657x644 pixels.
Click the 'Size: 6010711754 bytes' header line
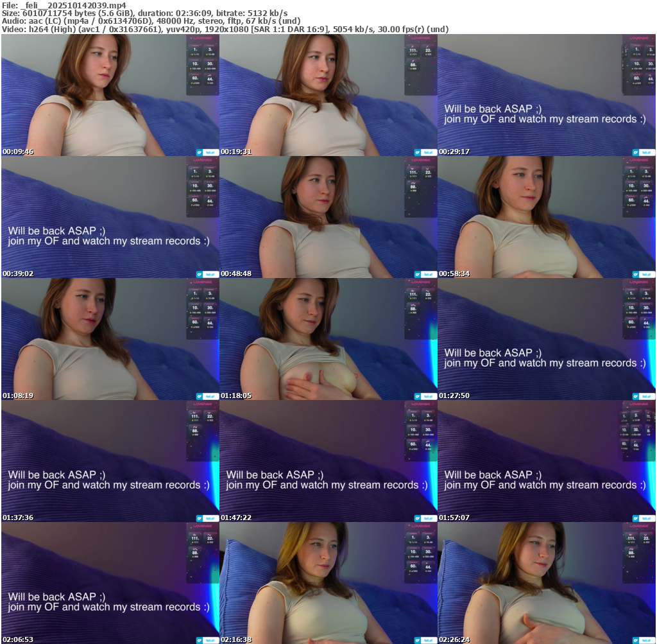click(144, 13)
